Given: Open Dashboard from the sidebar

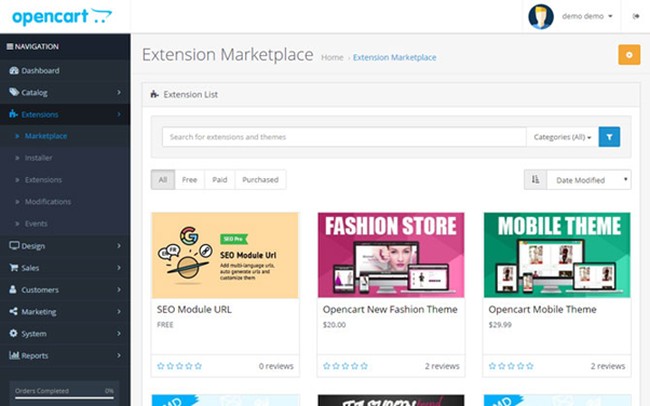Looking at the screenshot, I should click(40, 71).
